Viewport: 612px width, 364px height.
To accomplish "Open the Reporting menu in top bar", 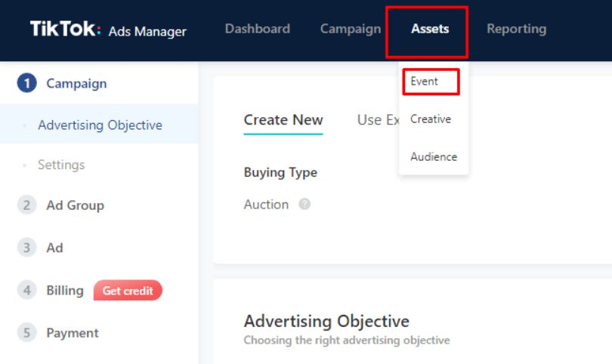I will 516,29.
